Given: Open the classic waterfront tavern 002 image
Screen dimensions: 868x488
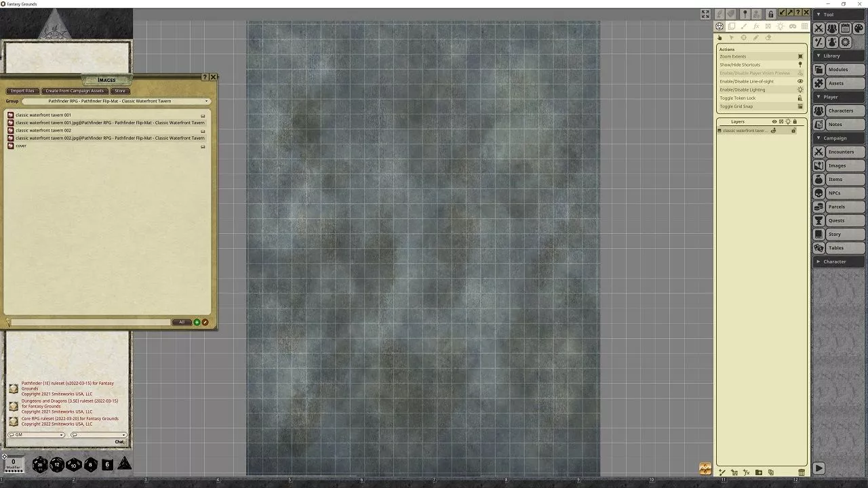Looking at the screenshot, I should pos(43,130).
